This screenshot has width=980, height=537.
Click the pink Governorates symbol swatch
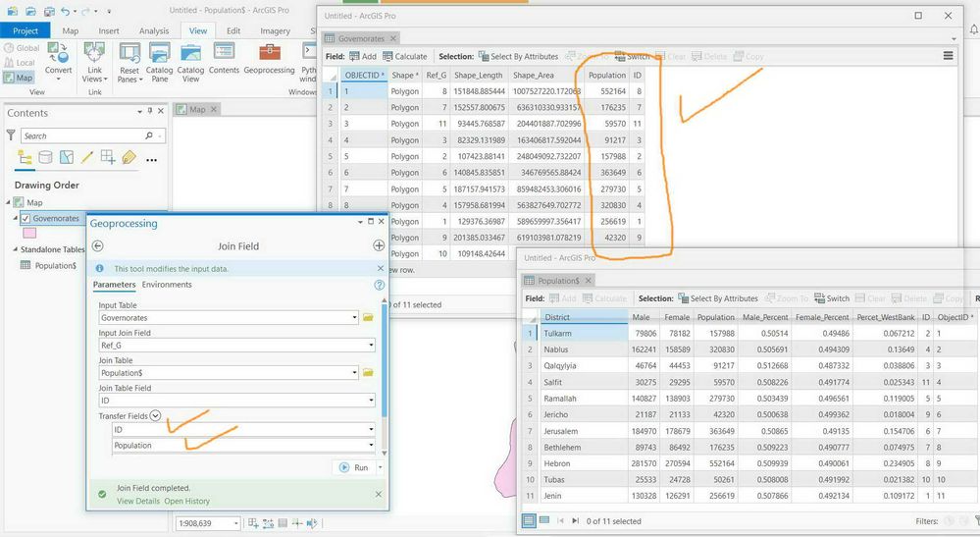tap(28, 234)
